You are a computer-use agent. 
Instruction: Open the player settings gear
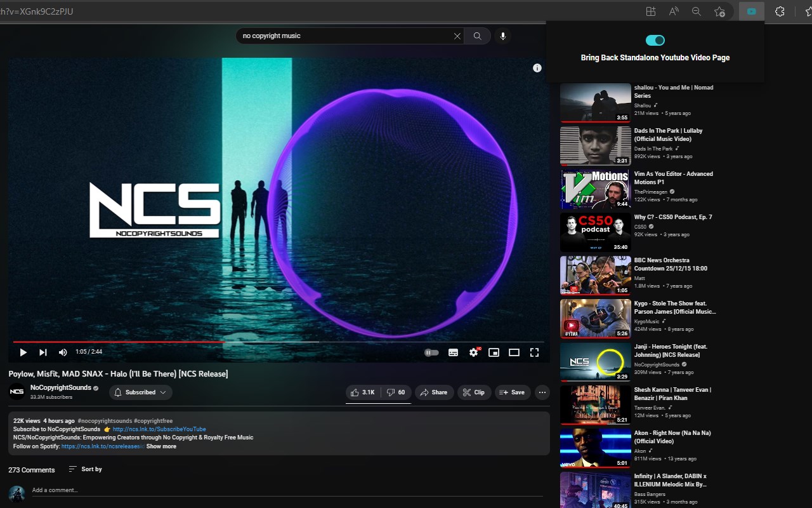pos(473,352)
